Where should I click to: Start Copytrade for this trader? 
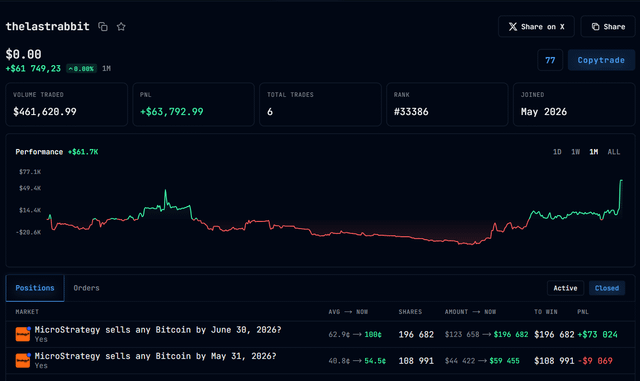601,60
